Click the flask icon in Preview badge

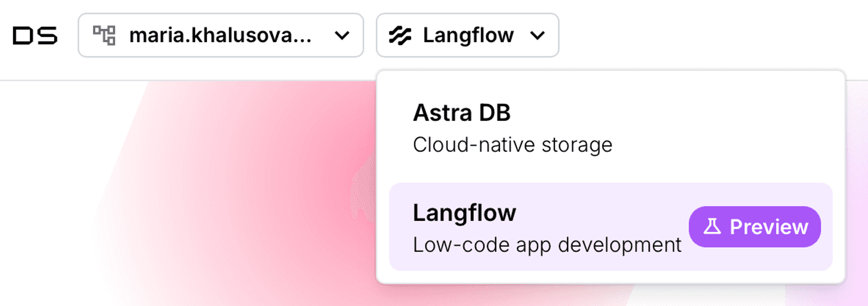pyautogui.click(x=712, y=227)
